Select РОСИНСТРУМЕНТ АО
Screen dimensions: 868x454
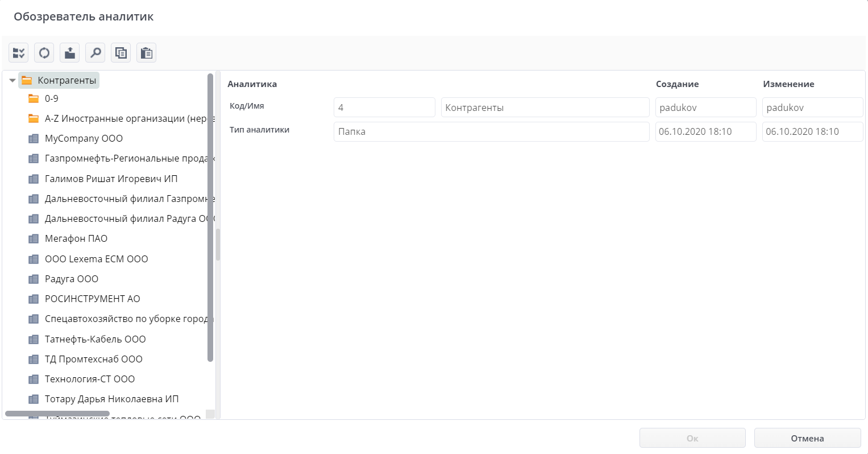(x=93, y=299)
